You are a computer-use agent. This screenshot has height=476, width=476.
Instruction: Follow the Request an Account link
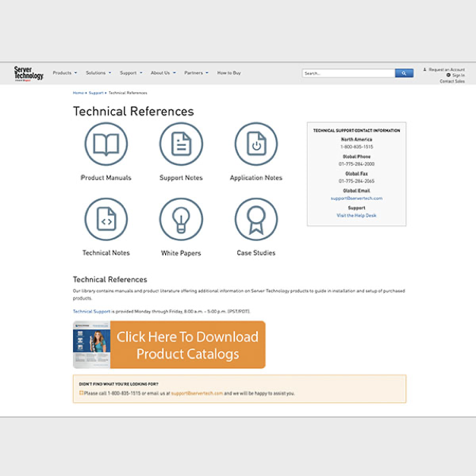click(x=446, y=69)
